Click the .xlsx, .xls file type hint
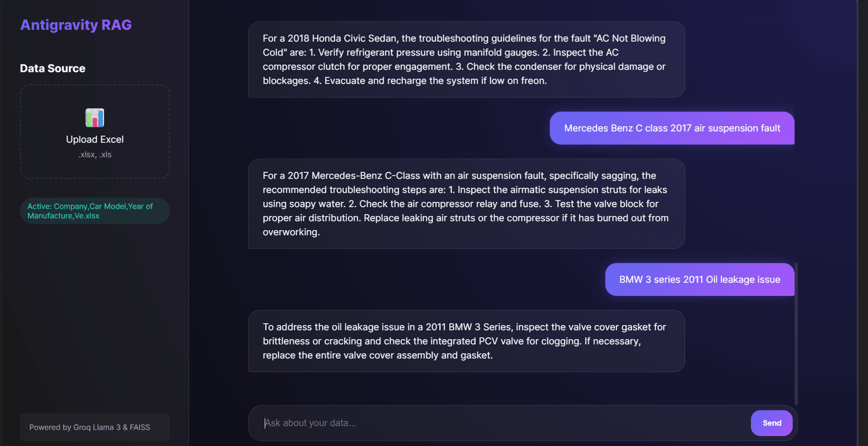This screenshot has width=868, height=446. pyautogui.click(x=95, y=155)
